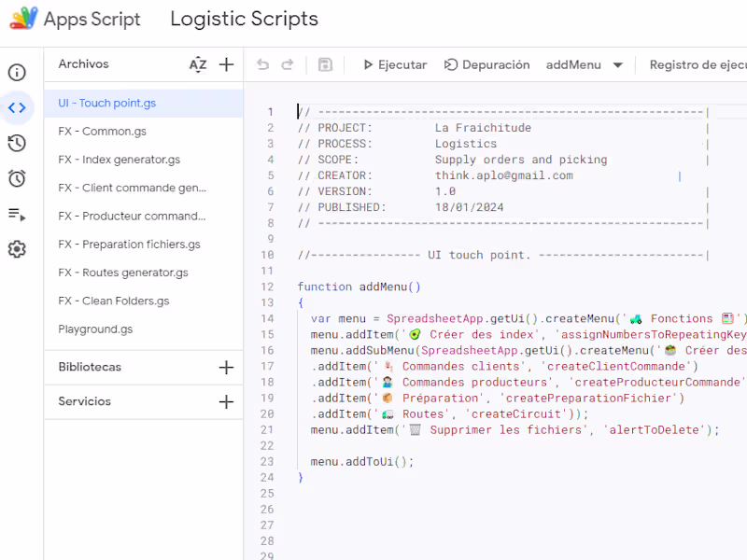This screenshot has height=560, width=747.
Task: Select the Editor code icon in sidebar
Action: click(x=17, y=108)
